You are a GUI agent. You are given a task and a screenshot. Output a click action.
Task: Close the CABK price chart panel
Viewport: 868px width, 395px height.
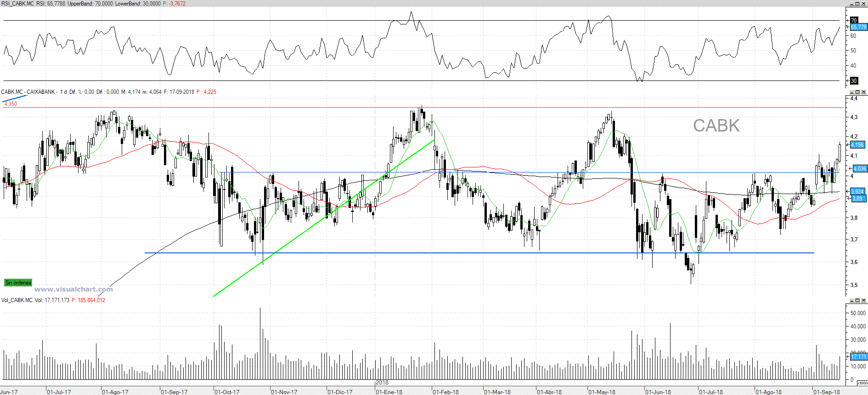pos(863,92)
